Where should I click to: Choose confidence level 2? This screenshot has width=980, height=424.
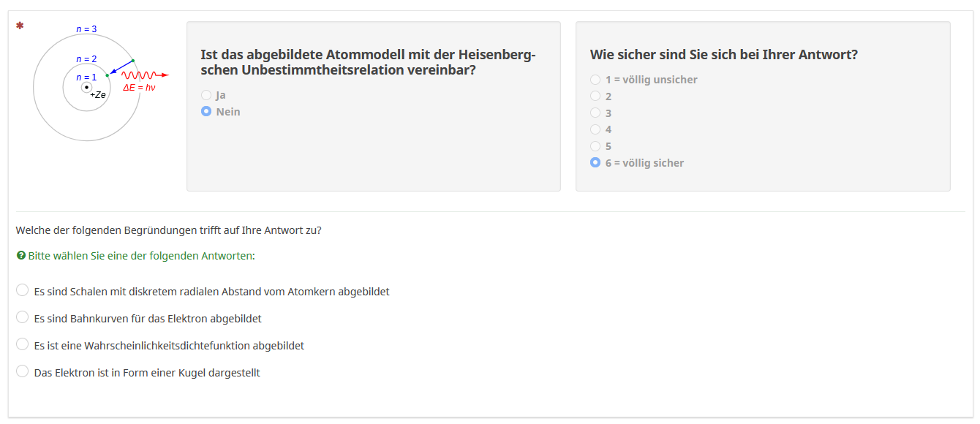(x=595, y=96)
